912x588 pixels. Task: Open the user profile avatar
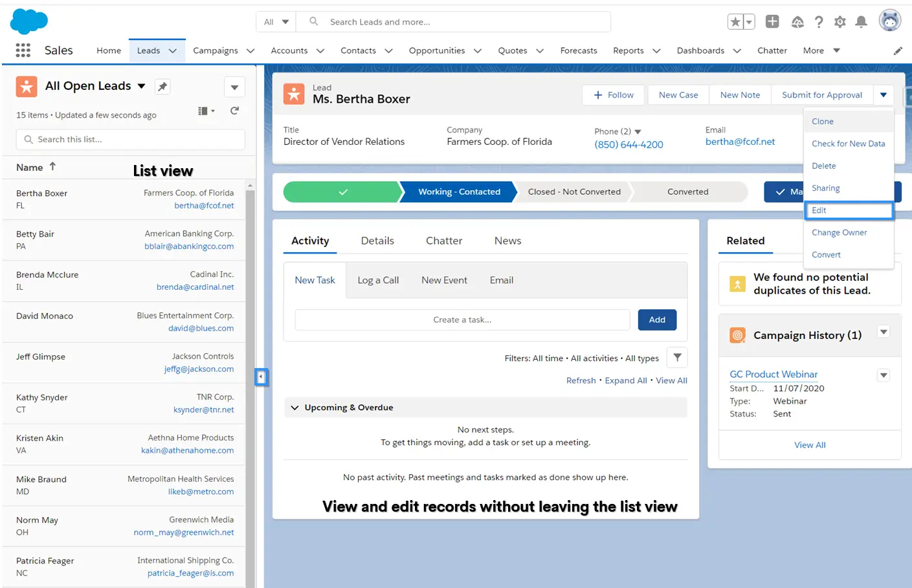click(x=890, y=20)
